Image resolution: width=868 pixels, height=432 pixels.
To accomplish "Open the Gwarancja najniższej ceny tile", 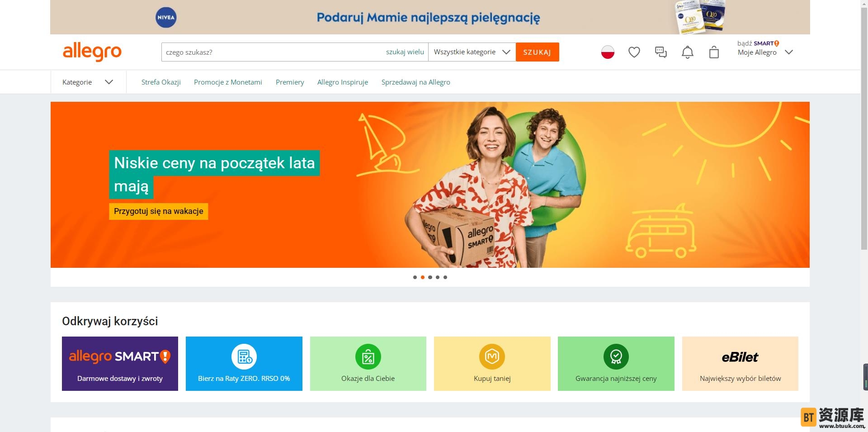I will pos(616,364).
